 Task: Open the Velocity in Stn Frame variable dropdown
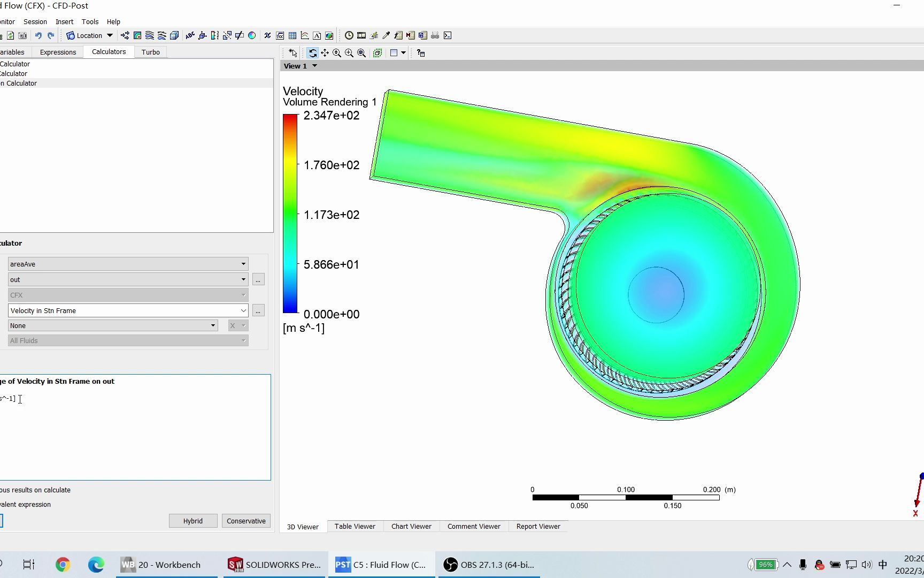tap(244, 310)
